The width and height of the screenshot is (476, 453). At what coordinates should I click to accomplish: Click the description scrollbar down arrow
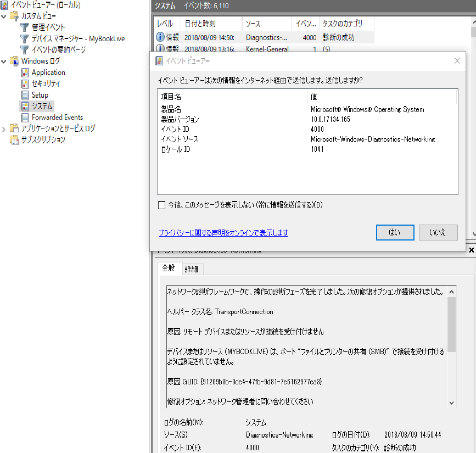tap(451, 403)
